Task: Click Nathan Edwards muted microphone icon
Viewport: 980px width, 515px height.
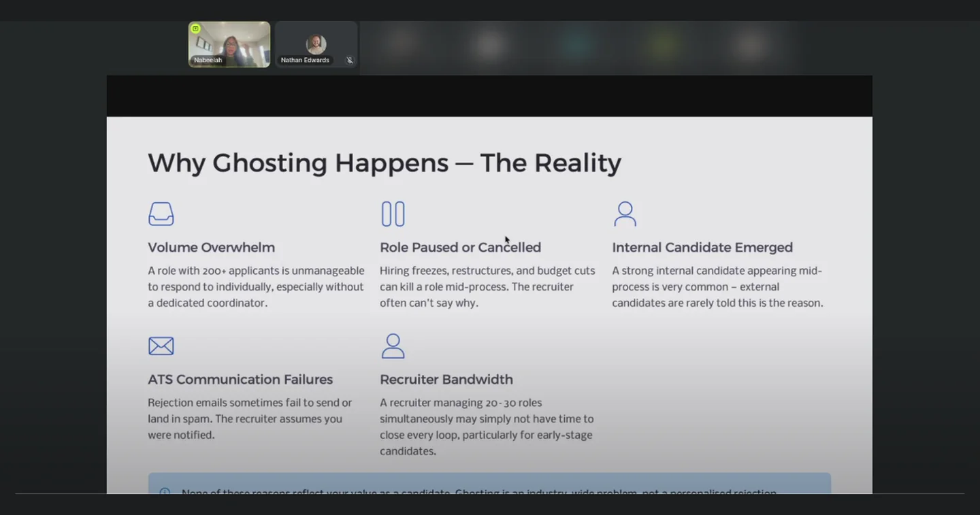Action: click(350, 60)
